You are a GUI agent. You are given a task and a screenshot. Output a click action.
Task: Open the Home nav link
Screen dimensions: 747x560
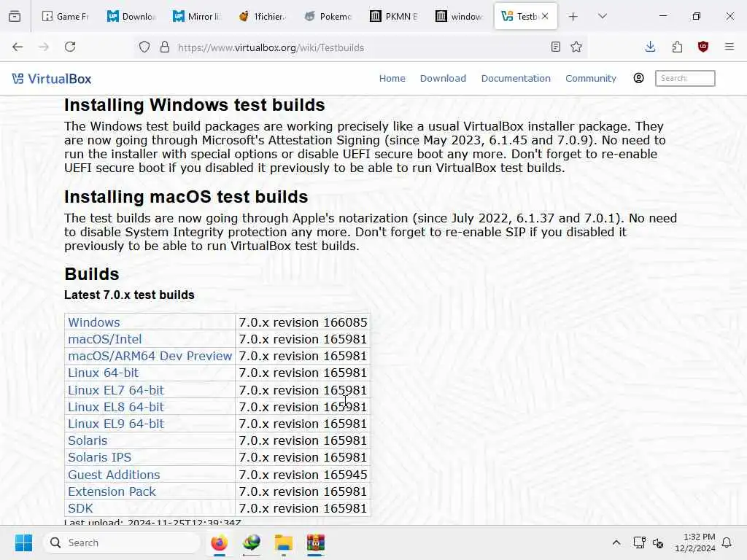pyautogui.click(x=392, y=78)
